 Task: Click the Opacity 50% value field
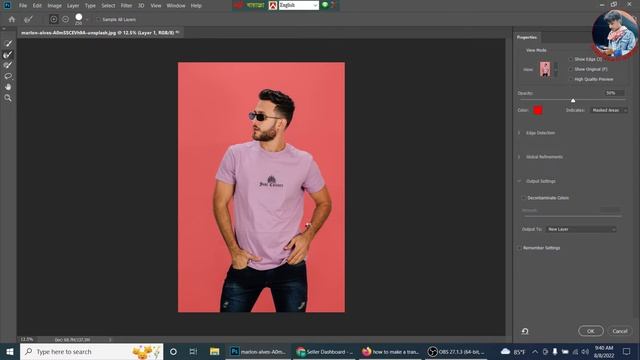click(x=614, y=93)
